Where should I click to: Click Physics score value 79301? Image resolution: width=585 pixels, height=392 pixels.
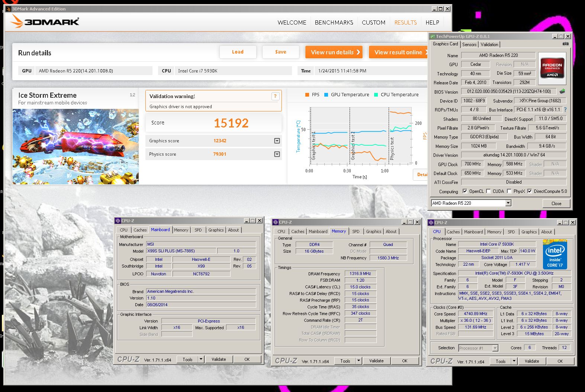pos(220,154)
